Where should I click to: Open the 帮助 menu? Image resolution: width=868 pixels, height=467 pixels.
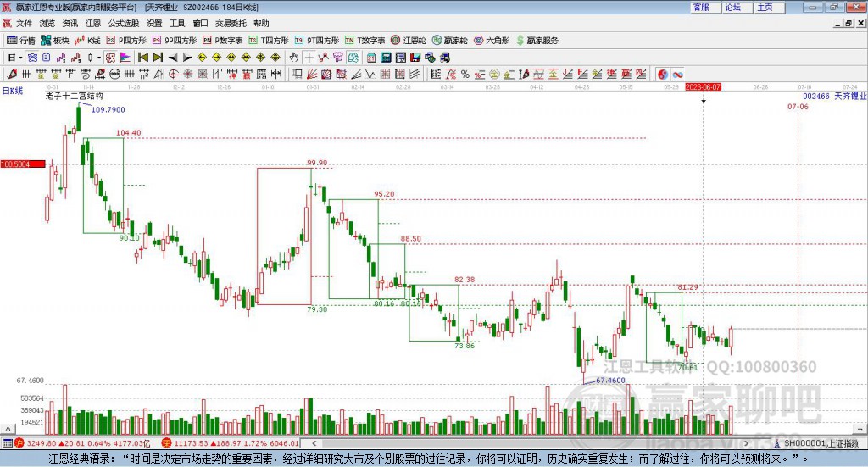[261, 23]
